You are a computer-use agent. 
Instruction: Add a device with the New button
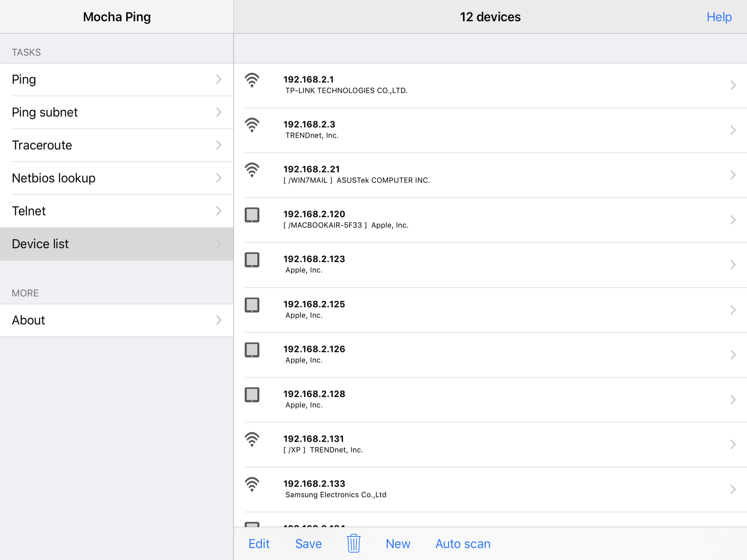398,544
